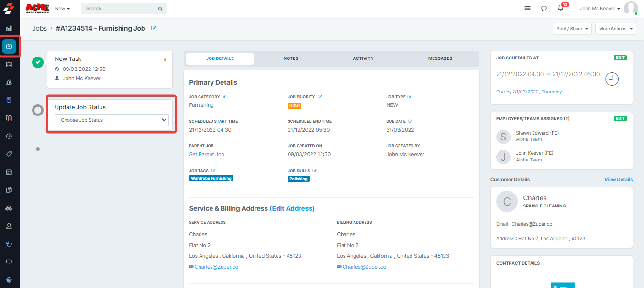Expand the More Actions dropdown
Screen dimensions: 644x288
coord(615,29)
